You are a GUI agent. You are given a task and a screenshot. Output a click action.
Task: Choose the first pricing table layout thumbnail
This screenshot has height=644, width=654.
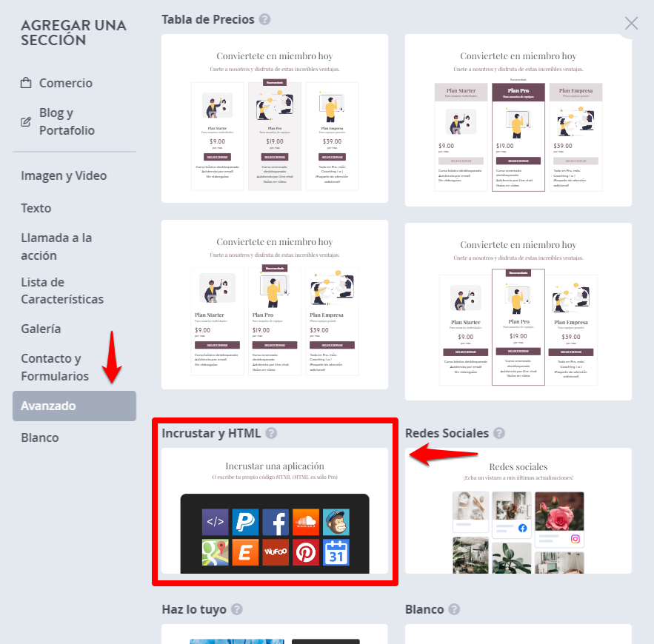[275, 118]
